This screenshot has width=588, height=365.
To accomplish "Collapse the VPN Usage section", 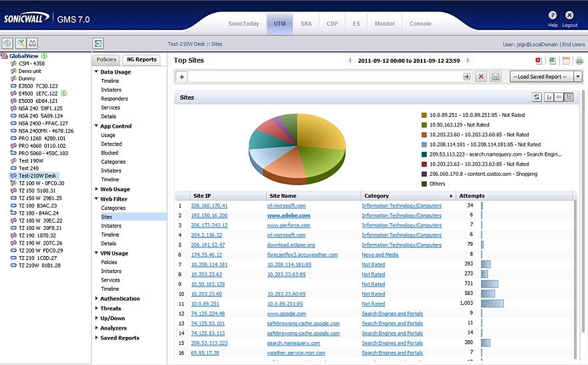I will click(x=96, y=253).
